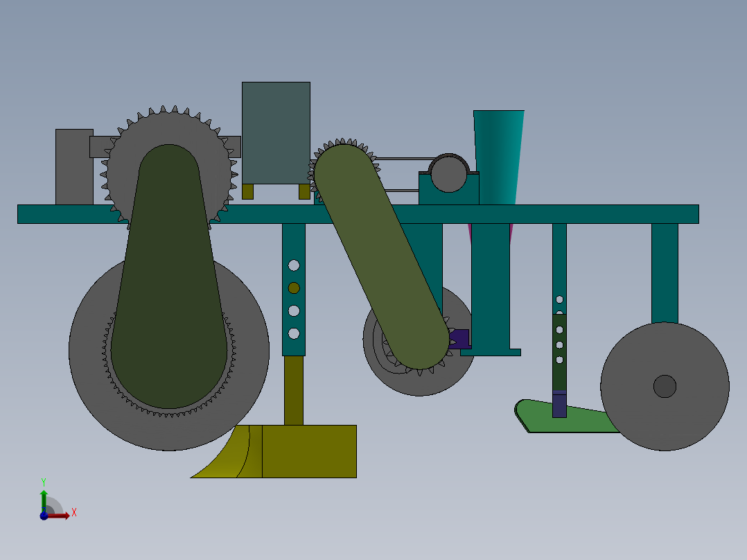
Task: Select the teal tapered seed hopper
Action: 498,157
